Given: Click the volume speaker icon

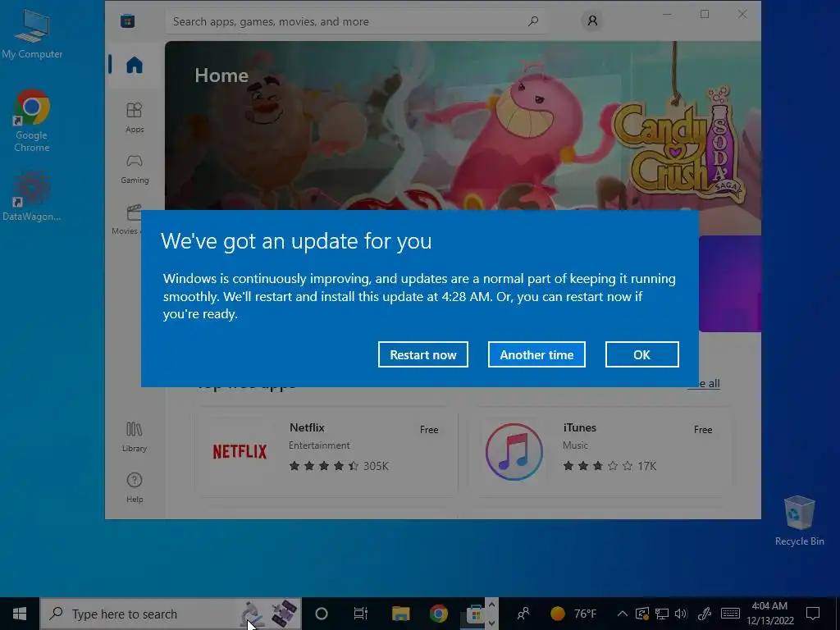Looking at the screenshot, I should coord(681,614).
